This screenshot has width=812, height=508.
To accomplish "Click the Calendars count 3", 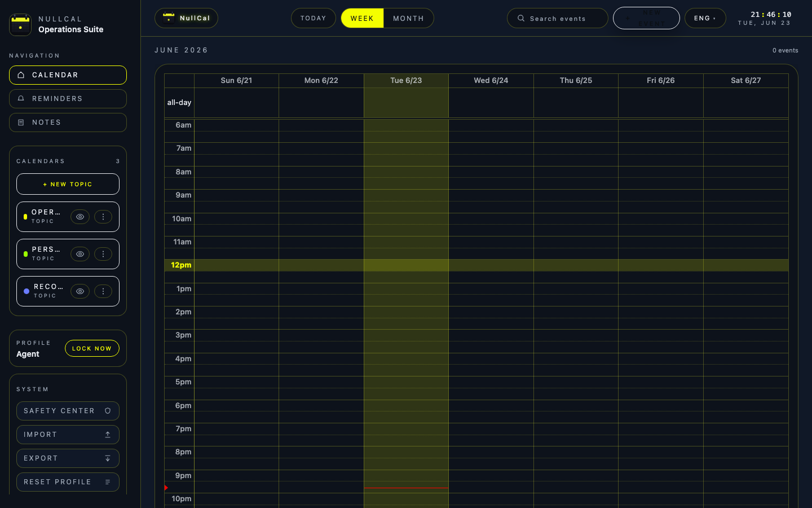I will [x=118, y=161].
